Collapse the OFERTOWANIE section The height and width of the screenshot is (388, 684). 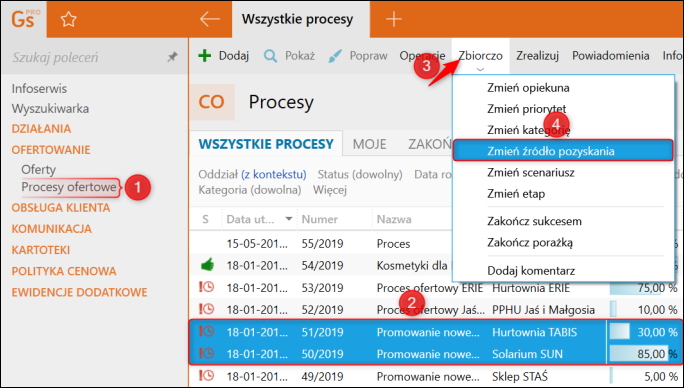point(51,150)
